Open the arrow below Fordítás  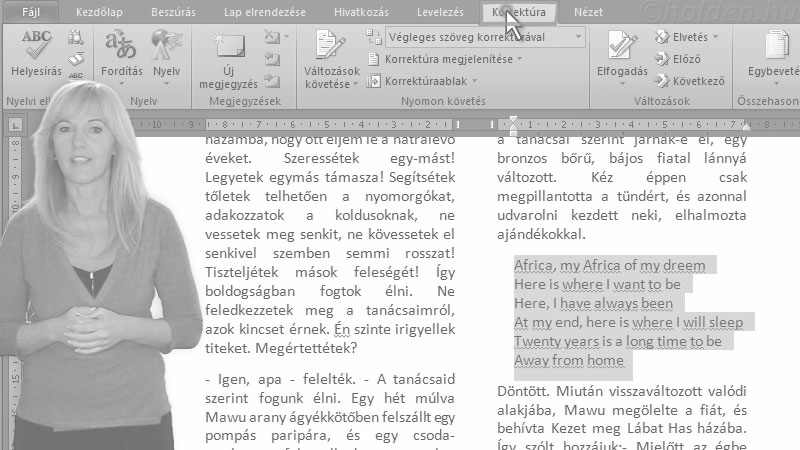121,84
